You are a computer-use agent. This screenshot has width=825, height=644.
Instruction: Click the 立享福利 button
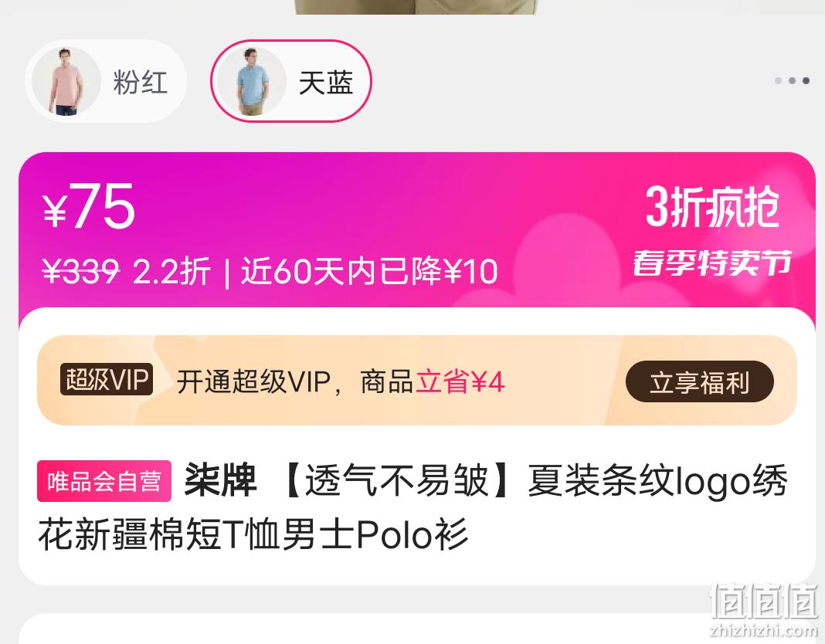tap(699, 381)
